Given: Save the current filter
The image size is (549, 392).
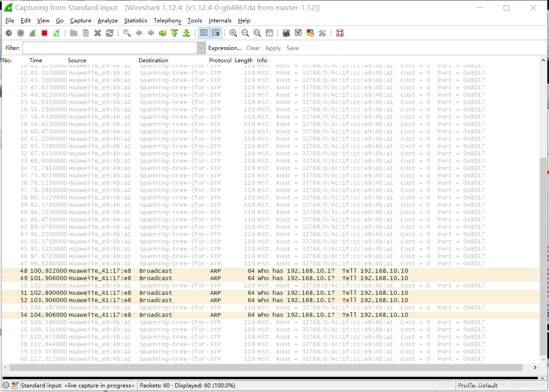Looking at the screenshot, I should pyautogui.click(x=293, y=48).
